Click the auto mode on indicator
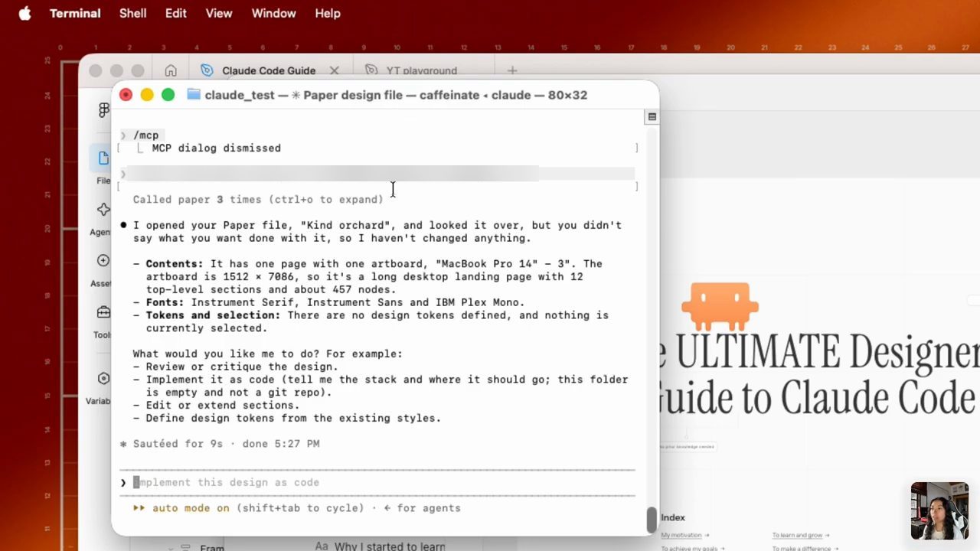The height and width of the screenshot is (551, 980). click(x=191, y=508)
